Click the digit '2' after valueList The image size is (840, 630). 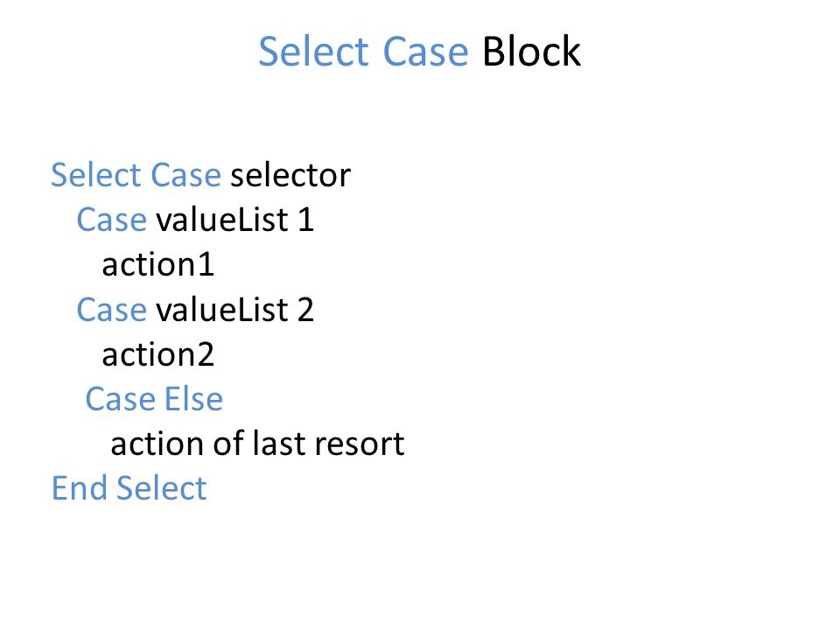[x=305, y=310]
